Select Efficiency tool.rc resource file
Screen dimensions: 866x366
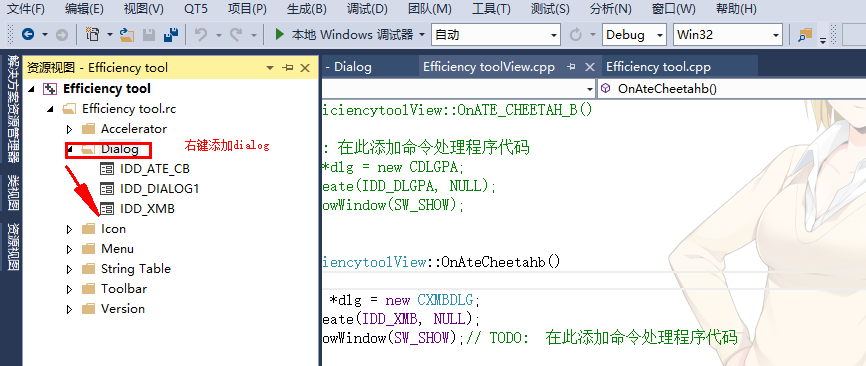[x=129, y=109]
